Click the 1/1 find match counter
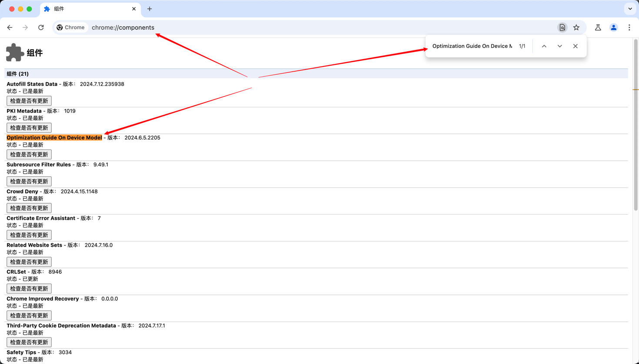This screenshot has width=639, height=364. click(x=522, y=46)
